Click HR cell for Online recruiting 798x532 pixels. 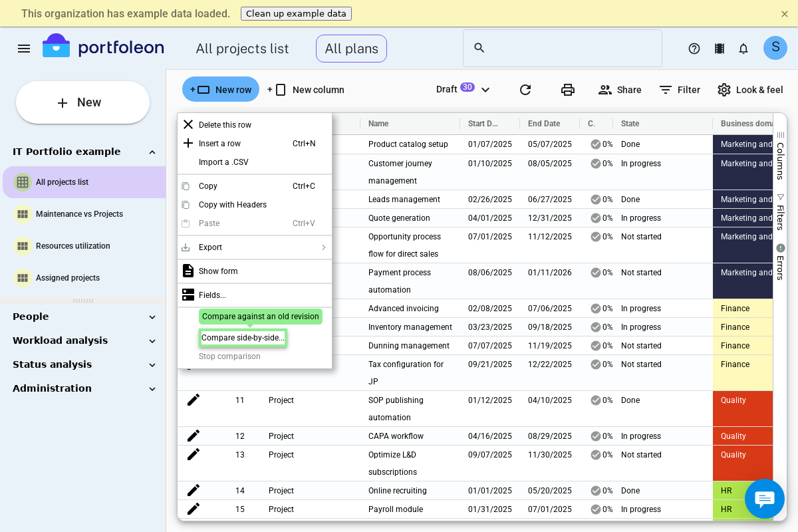(743, 491)
